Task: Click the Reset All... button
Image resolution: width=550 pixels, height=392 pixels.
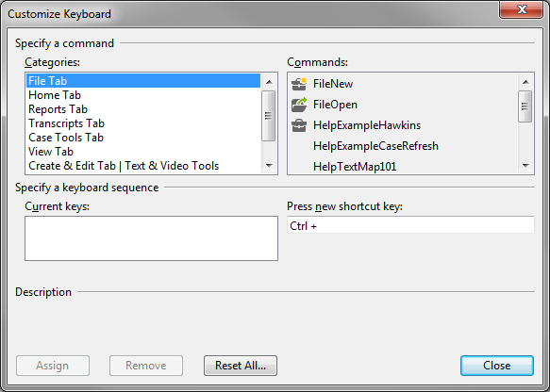Action: click(x=241, y=366)
